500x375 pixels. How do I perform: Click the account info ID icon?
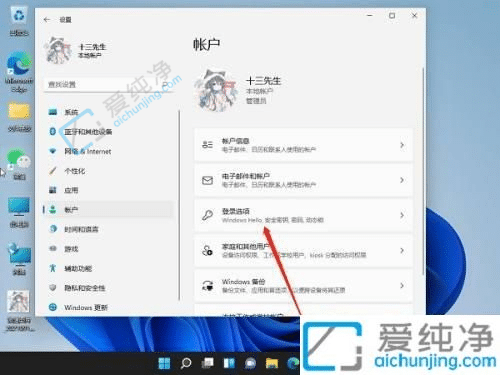click(x=207, y=145)
